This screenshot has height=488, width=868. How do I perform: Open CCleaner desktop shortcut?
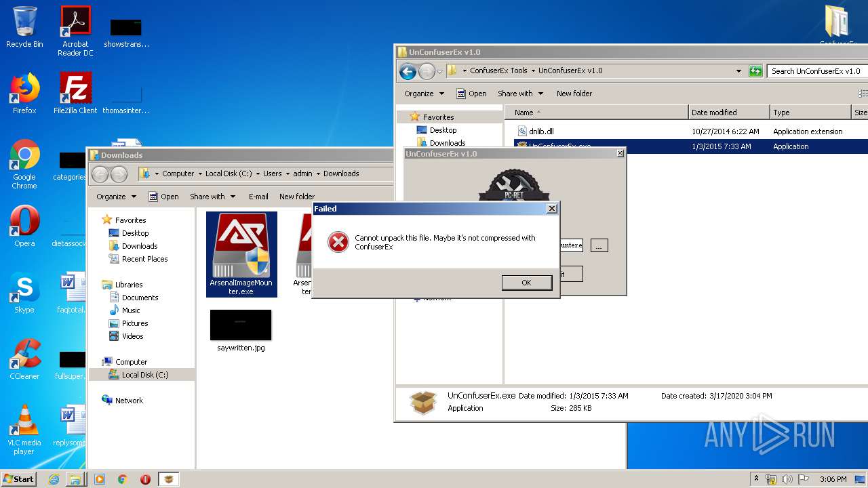point(24,359)
